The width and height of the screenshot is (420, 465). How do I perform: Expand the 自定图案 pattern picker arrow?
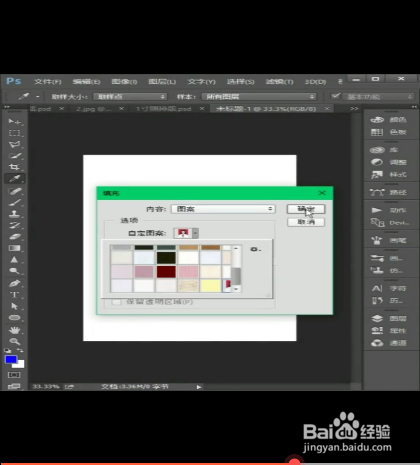pos(195,233)
